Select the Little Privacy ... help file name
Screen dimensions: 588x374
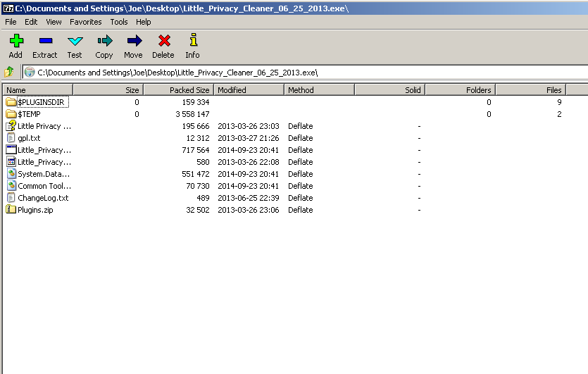[44, 126]
